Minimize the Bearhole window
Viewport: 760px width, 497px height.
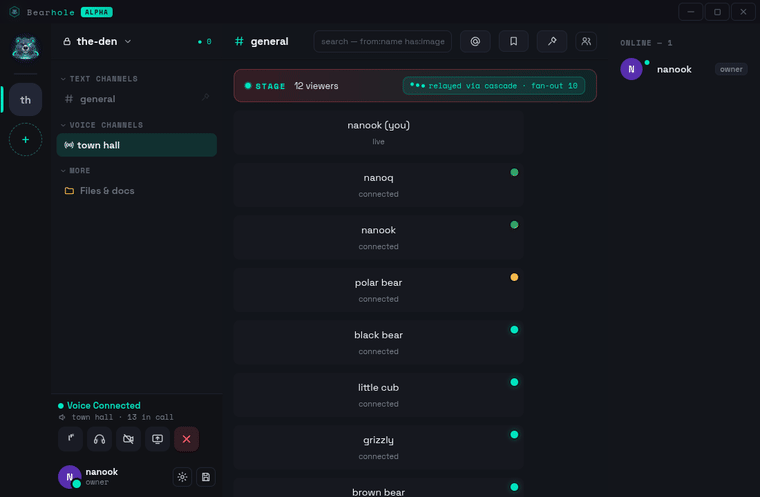click(691, 12)
